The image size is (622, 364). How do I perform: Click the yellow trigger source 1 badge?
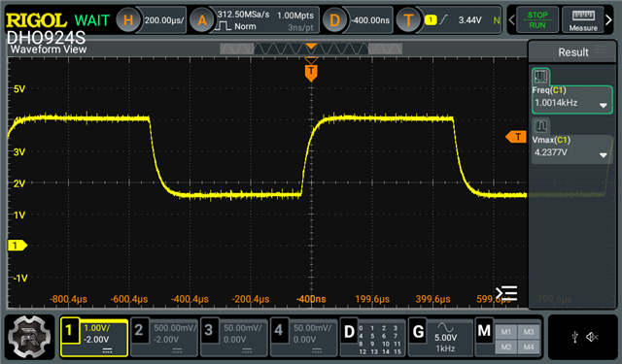coord(431,19)
